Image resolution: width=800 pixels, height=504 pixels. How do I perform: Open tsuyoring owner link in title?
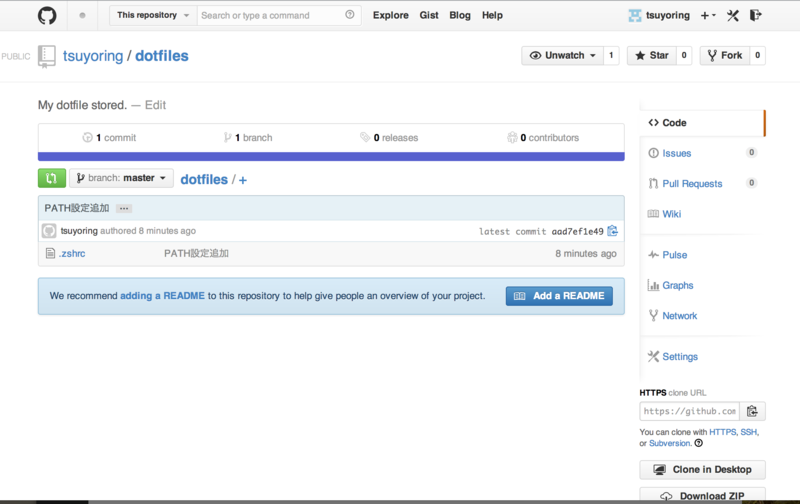coord(93,56)
